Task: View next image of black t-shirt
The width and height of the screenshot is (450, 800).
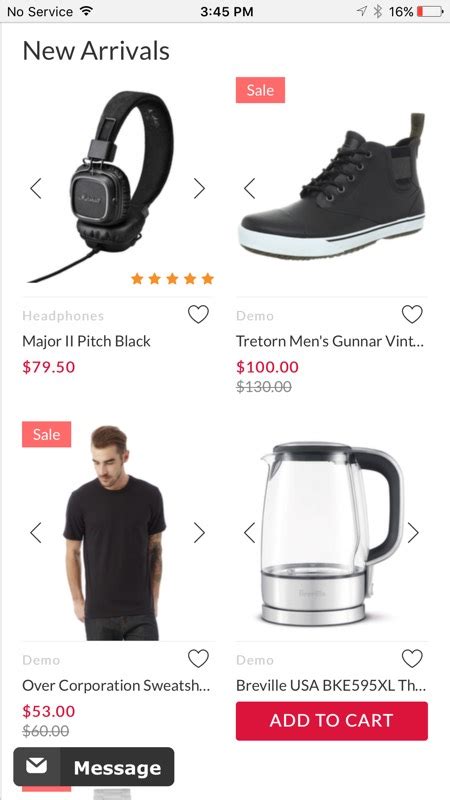Action: [x=199, y=533]
